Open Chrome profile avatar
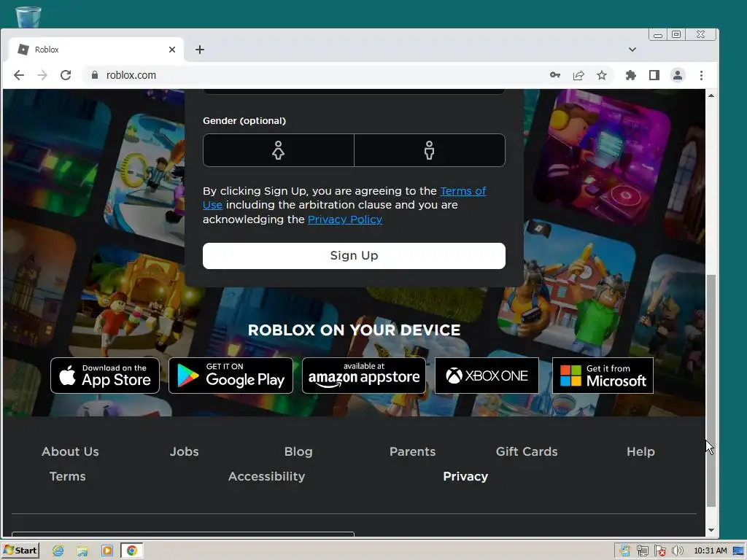 678,75
